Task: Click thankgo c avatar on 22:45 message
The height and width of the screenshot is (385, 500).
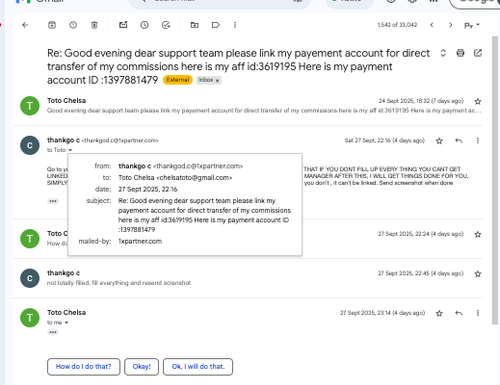Action: tap(30, 278)
